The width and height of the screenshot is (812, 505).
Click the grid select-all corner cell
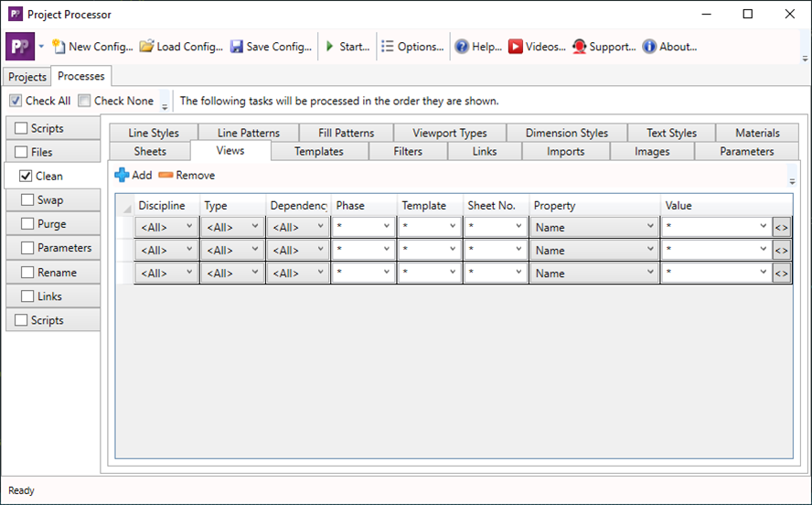pyautogui.click(x=124, y=206)
